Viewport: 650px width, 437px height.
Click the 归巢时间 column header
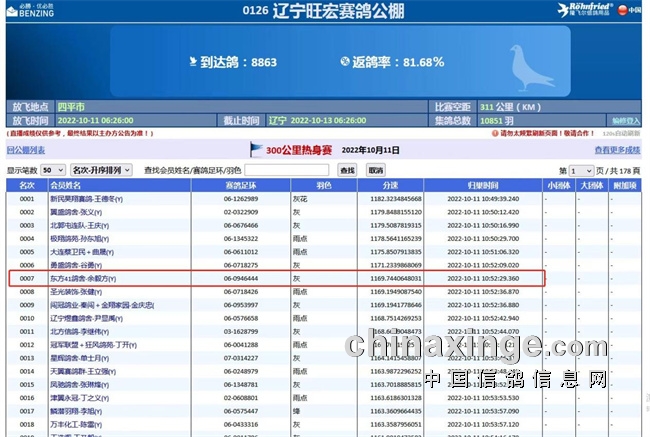tap(483, 186)
